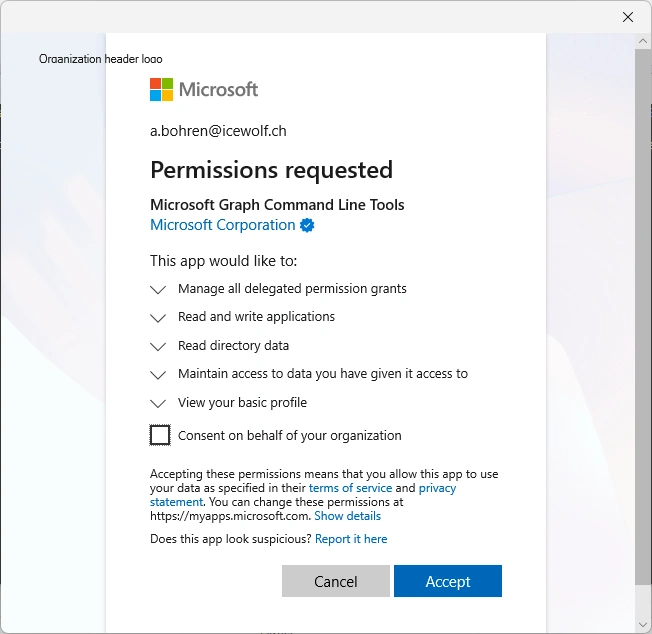Enable Consent on behalf of your organization
The image size is (652, 634).
pos(160,435)
